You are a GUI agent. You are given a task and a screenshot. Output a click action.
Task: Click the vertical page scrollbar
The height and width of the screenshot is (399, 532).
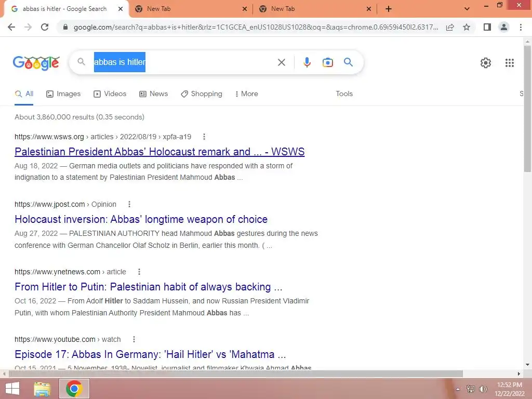(527, 109)
